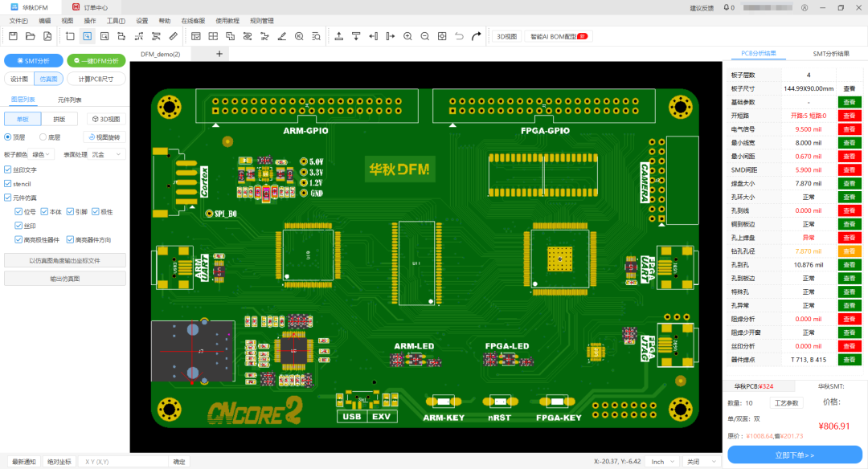Click 查看 button for 开短路 row
The width and height of the screenshot is (868, 469).
tap(850, 116)
